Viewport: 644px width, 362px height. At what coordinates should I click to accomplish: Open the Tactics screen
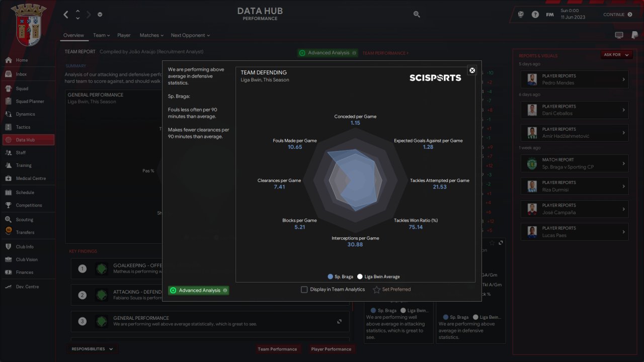point(28,127)
